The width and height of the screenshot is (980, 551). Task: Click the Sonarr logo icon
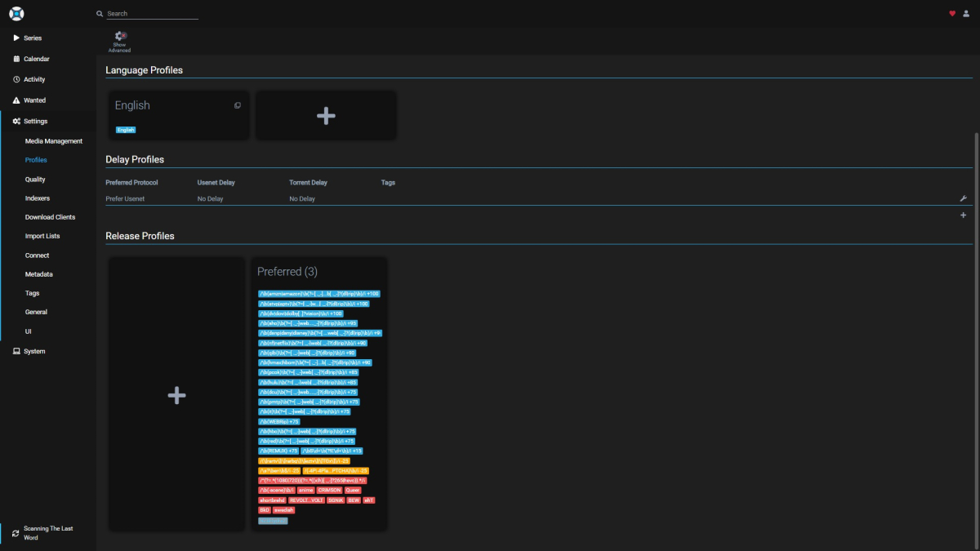tap(16, 13)
